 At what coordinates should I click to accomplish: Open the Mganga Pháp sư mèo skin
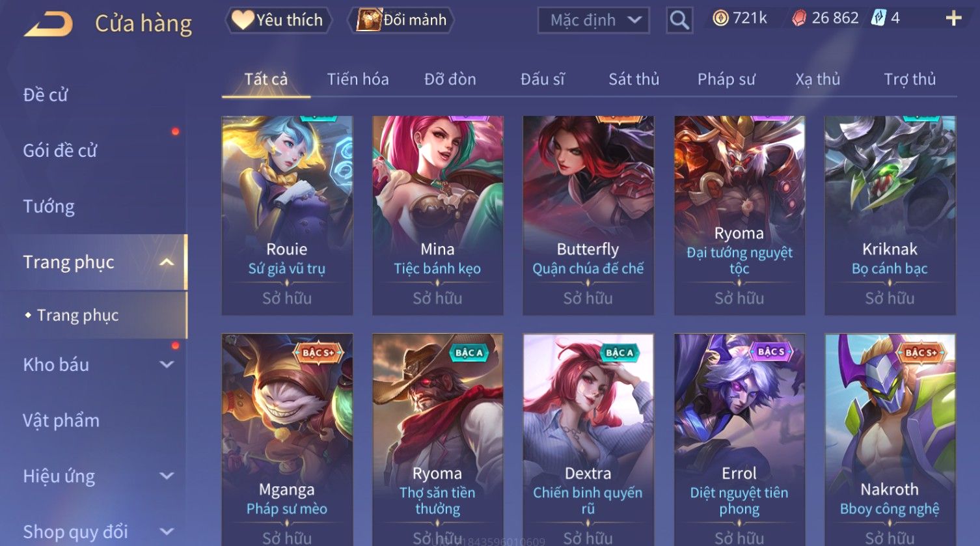tap(287, 439)
